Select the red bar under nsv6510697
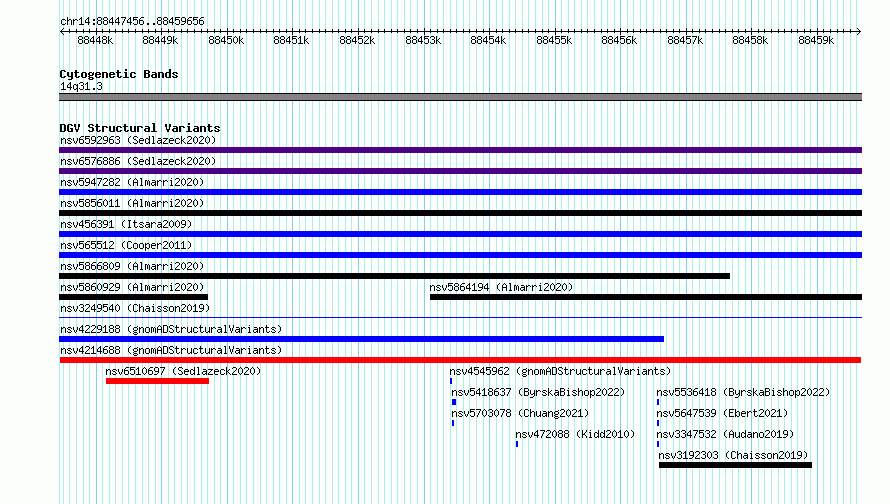 click(157, 381)
